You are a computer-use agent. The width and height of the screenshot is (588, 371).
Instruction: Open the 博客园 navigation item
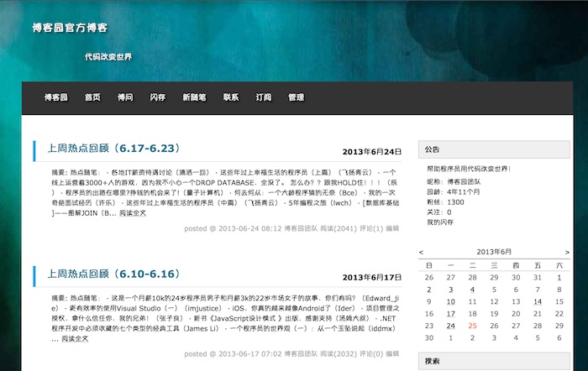pos(56,97)
